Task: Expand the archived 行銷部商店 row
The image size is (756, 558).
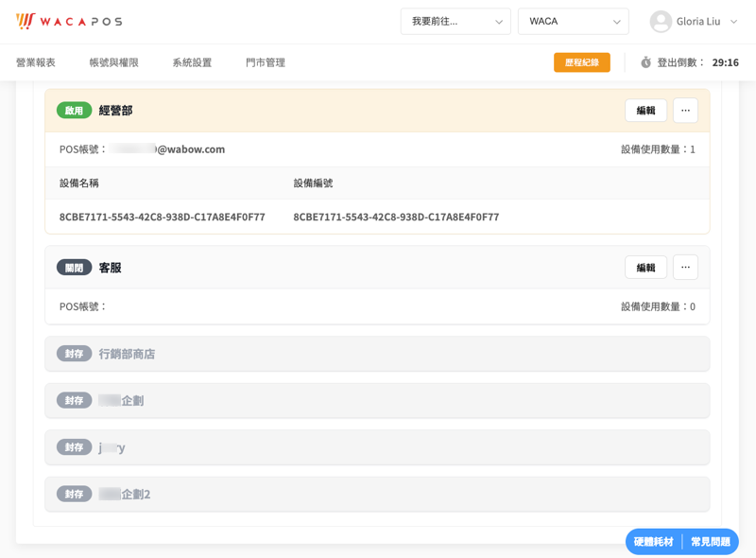Action: click(x=377, y=354)
